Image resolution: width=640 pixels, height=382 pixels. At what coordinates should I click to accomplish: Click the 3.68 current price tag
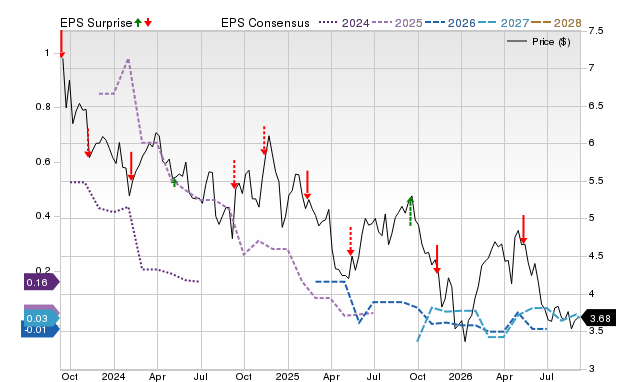(598, 318)
